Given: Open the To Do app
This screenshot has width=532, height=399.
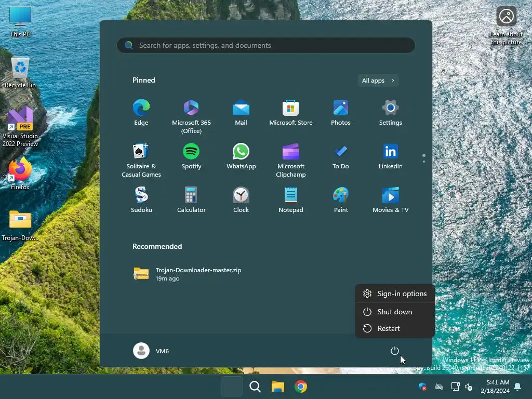Looking at the screenshot, I should coord(341,156).
